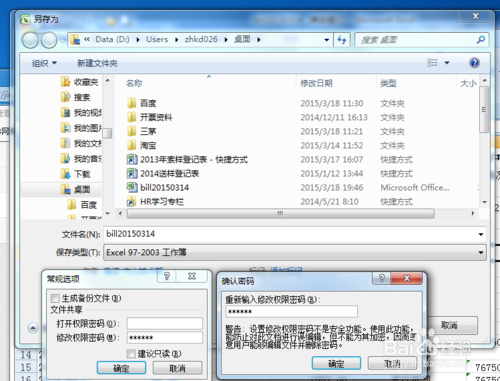Select 2014送样登记表 shortcut file

163,173
